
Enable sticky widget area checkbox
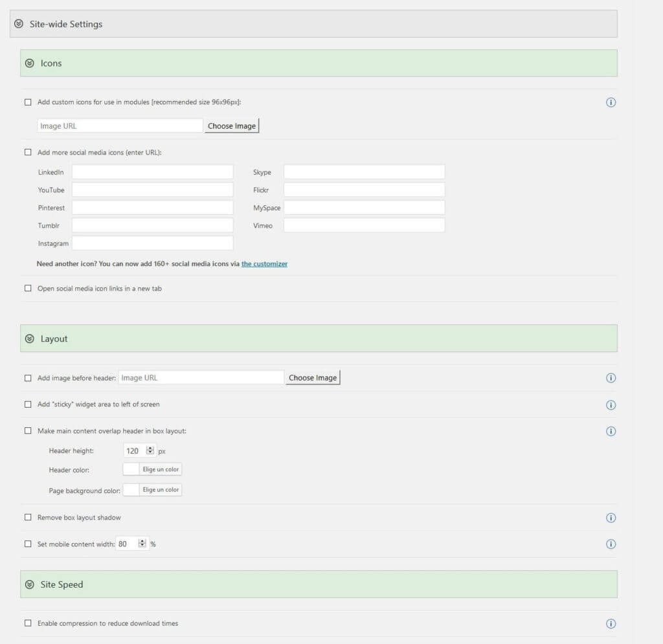(28, 405)
